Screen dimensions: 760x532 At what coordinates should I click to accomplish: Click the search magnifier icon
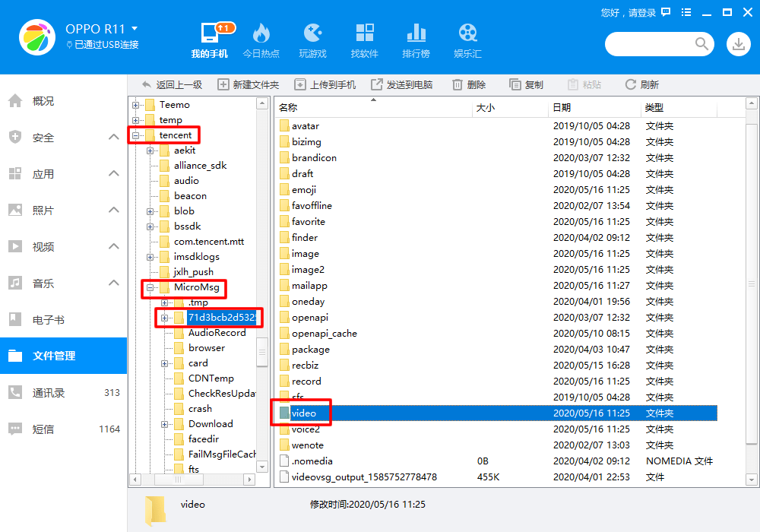(701, 44)
